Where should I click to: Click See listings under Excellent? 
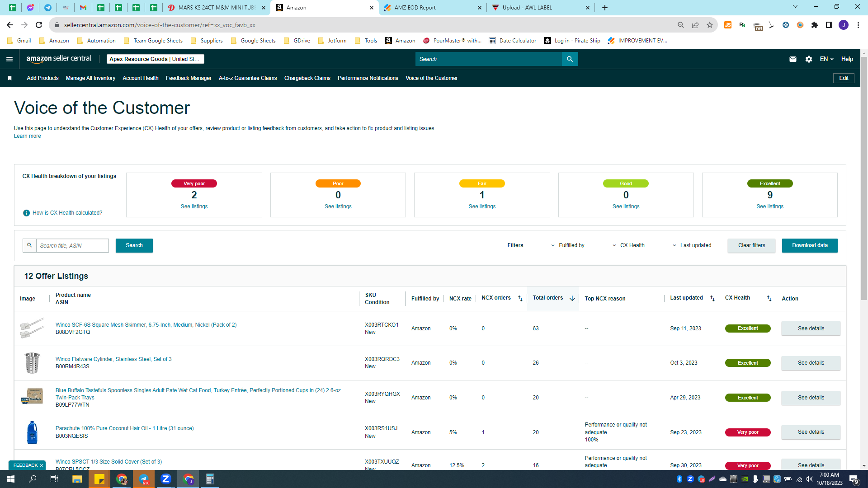click(770, 206)
